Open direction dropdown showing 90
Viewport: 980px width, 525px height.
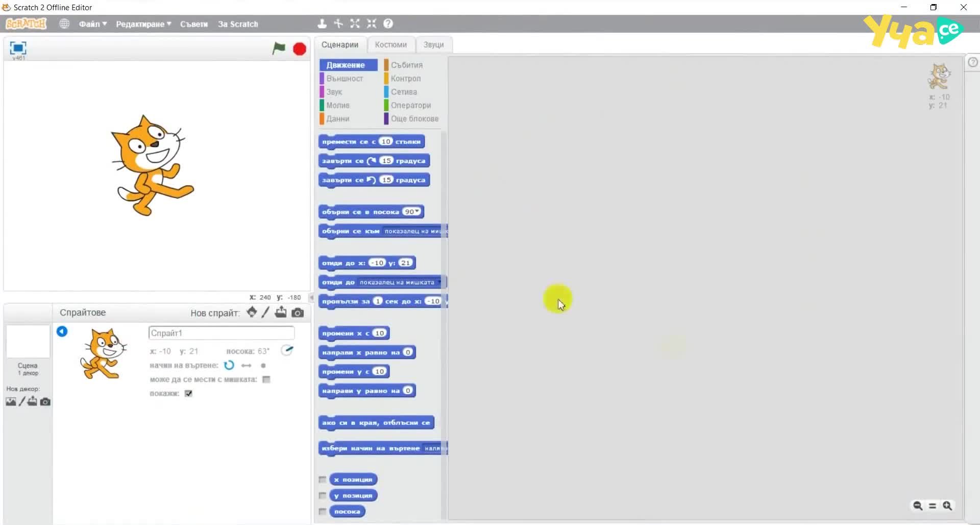tap(412, 211)
